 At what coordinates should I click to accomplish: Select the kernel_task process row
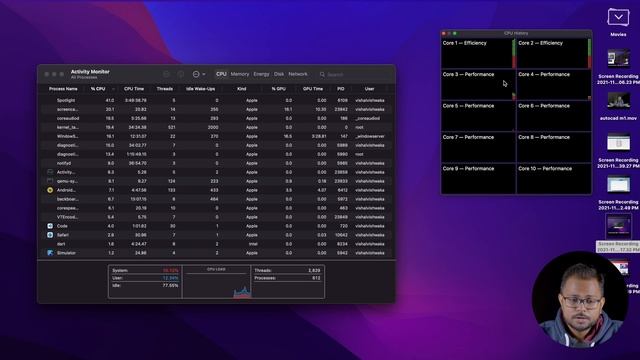point(216,127)
